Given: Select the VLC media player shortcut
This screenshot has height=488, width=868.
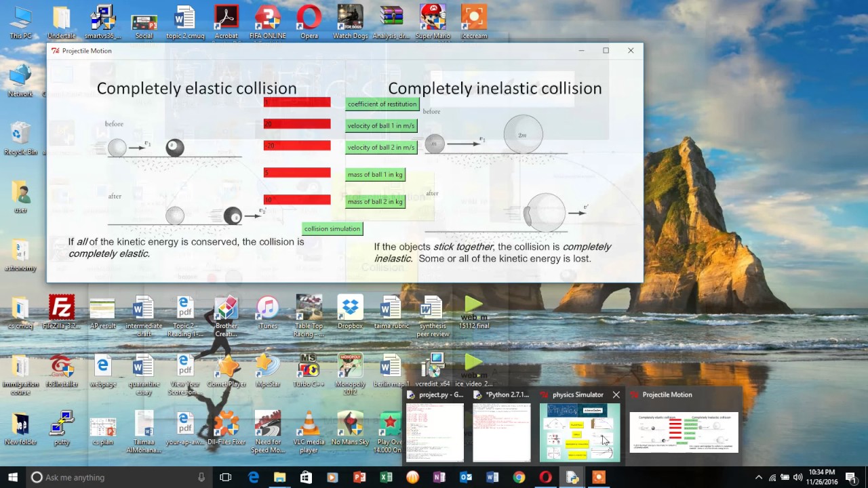Looking at the screenshot, I should coord(309,432).
